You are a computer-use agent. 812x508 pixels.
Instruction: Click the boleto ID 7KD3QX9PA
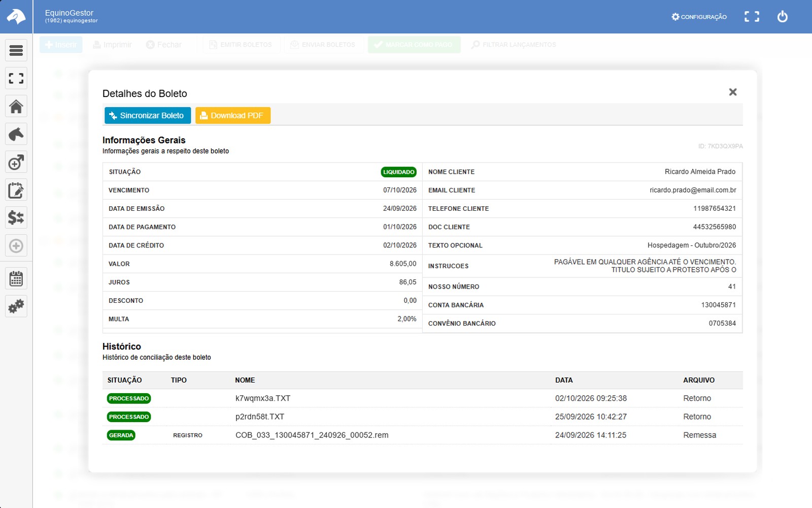[x=720, y=146]
